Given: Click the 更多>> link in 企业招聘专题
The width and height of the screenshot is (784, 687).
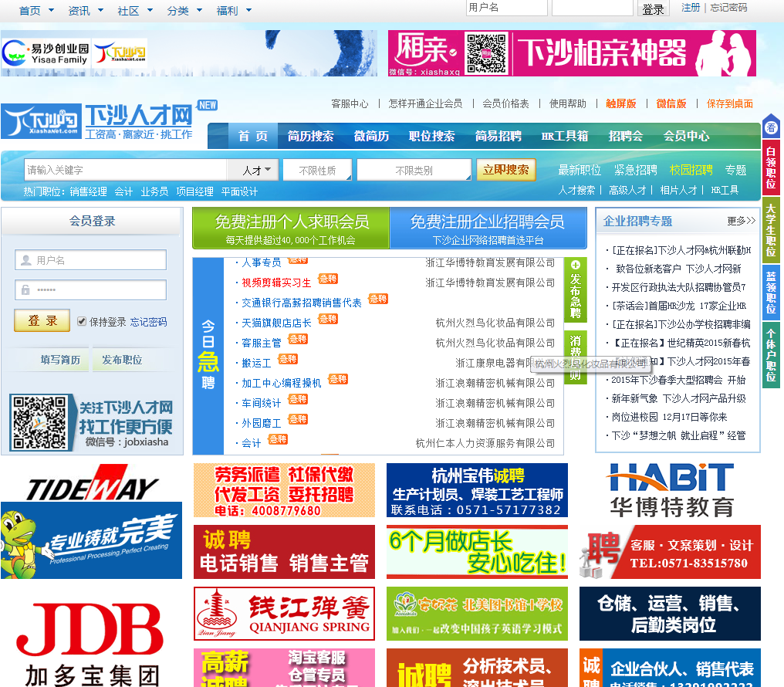Looking at the screenshot, I should pyautogui.click(x=741, y=221).
